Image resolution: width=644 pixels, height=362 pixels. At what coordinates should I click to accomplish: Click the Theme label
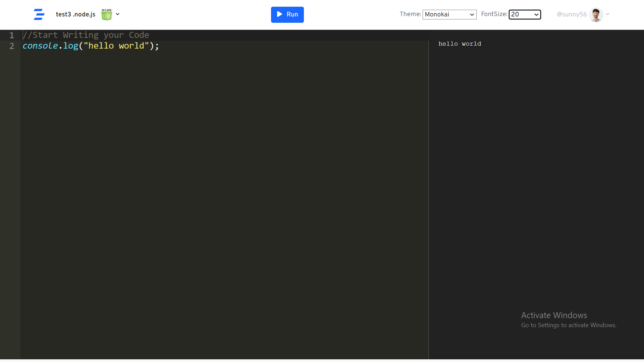point(410,14)
